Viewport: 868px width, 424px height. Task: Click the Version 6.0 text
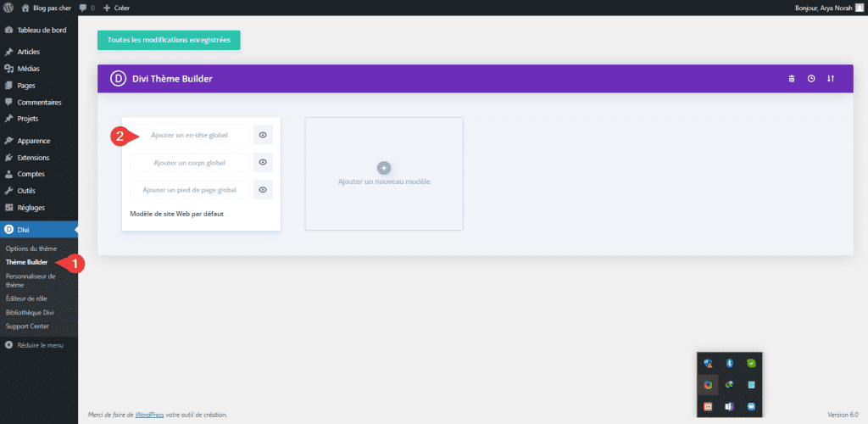[x=843, y=415]
